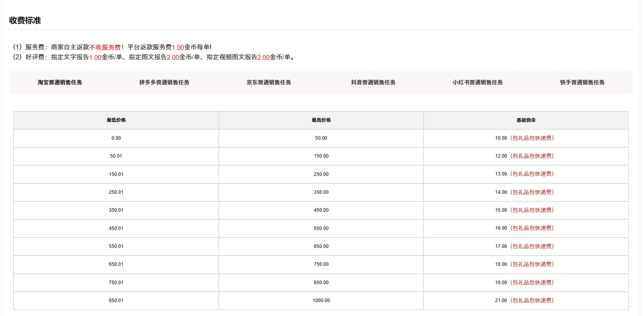Switch to the 淘宝普通销售任务 tab
Viewport: 644px width, 316px height.
[x=60, y=82]
